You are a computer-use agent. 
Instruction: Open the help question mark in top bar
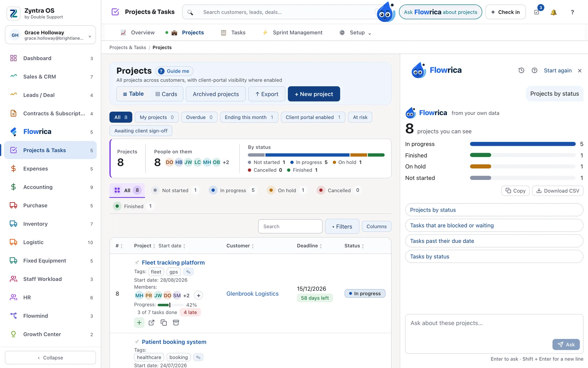coord(572,12)
